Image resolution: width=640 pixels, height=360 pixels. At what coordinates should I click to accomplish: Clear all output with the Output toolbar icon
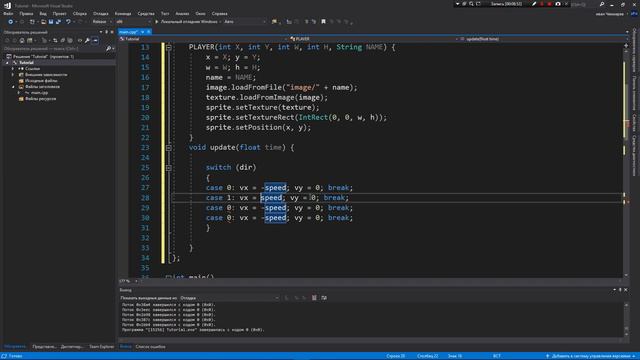tap(314, 298)
